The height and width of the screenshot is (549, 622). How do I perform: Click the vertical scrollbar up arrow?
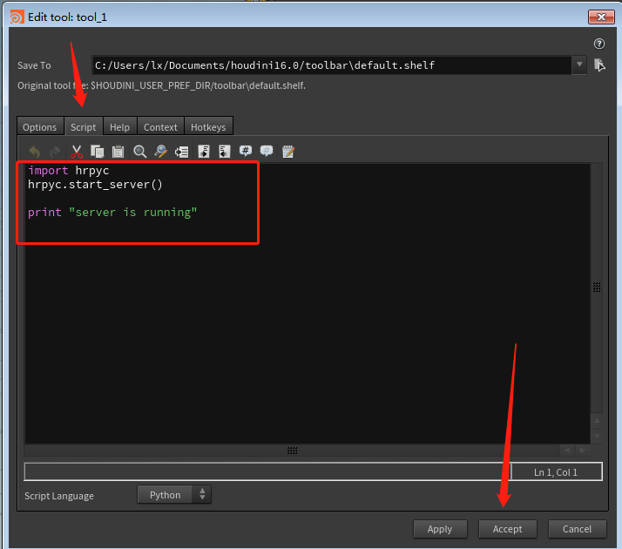tap(597, 420)
